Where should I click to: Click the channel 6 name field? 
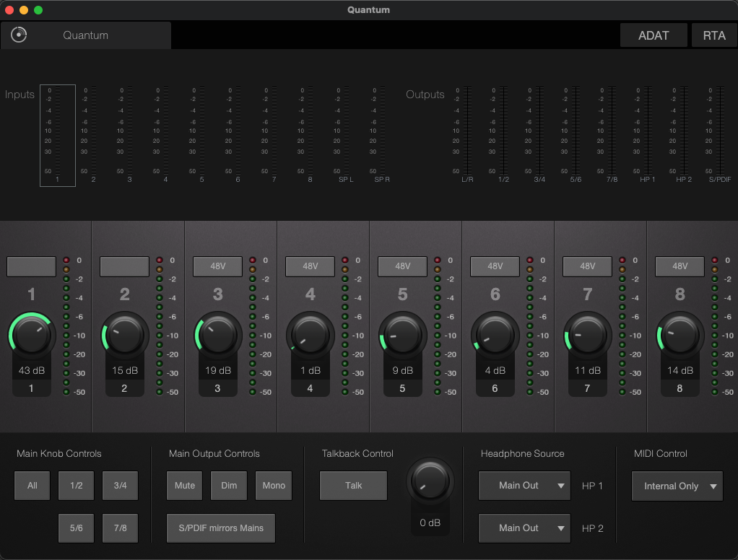(x=495, y=388)
